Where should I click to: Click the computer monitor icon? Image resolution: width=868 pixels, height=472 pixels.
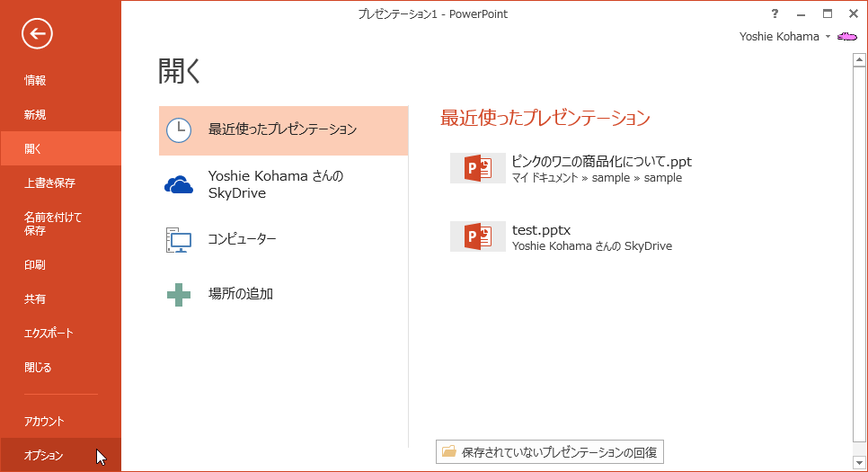[179, 239]
